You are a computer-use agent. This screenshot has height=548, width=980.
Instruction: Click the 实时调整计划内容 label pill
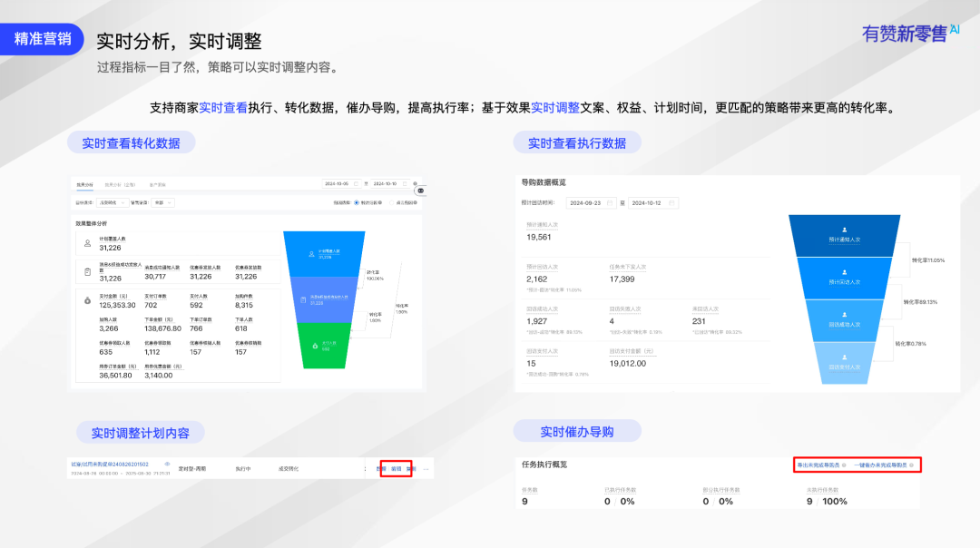(x=140, y=433)
